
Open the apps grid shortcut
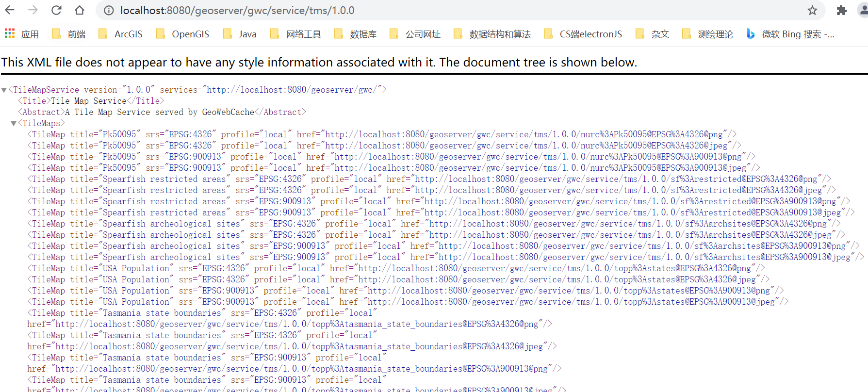click(x=10, y=33)
